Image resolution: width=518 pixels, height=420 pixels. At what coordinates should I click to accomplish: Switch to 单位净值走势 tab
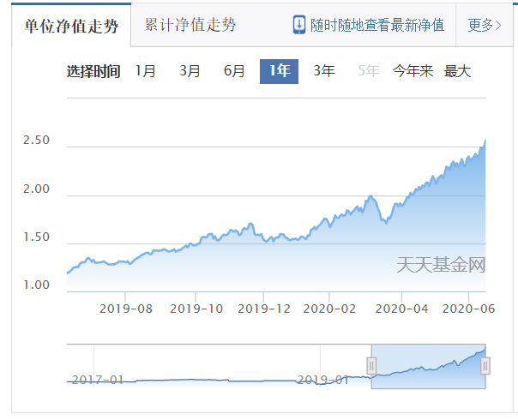tap(71, 26)
